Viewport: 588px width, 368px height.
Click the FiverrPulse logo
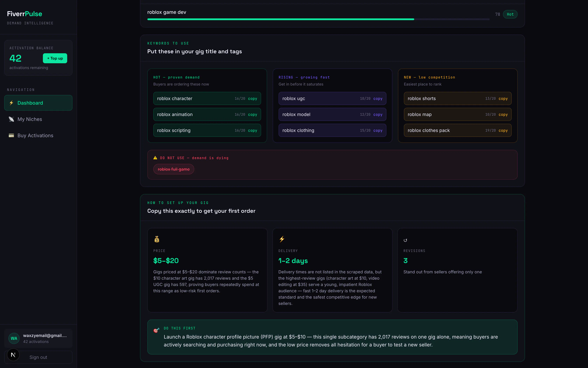[x=24, y=14]
